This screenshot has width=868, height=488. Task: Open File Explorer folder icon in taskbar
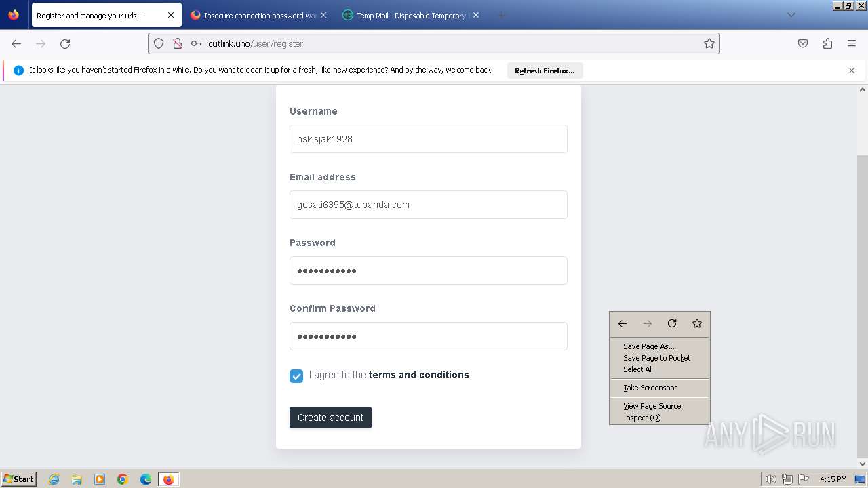tap(77, 479)
